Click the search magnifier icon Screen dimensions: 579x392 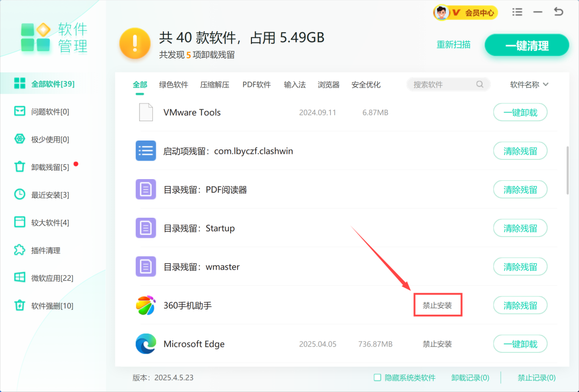480,84
